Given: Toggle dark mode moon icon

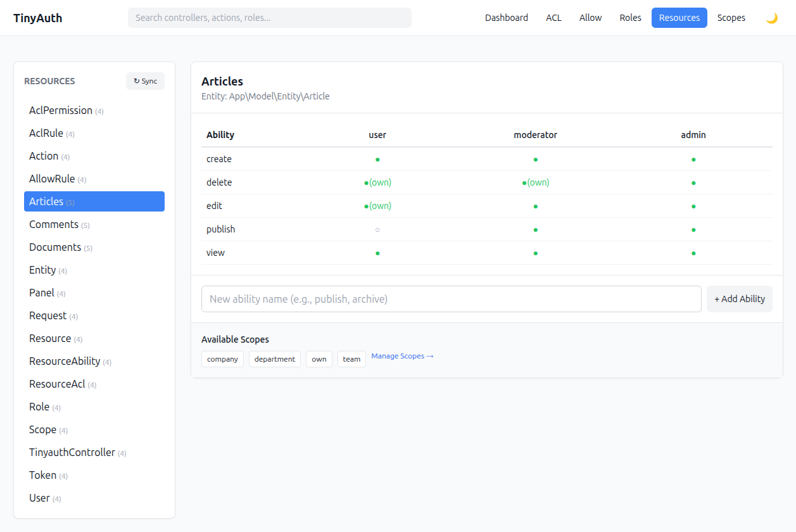Looking at the screenshot, I should 771,18.
